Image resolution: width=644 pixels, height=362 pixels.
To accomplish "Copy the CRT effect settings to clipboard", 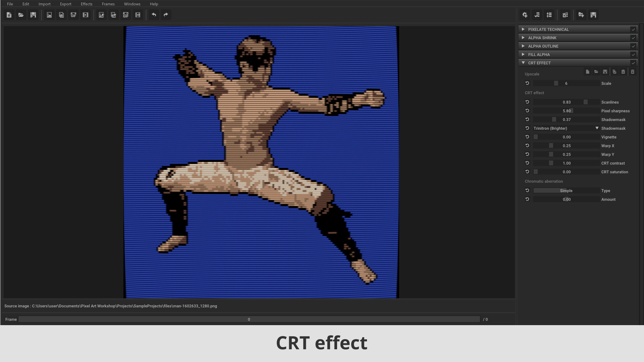I will click(x=614, y=72).
